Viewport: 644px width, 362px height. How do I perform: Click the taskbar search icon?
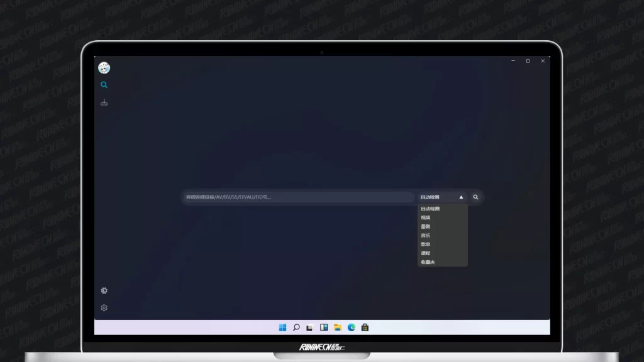[296, 327]
